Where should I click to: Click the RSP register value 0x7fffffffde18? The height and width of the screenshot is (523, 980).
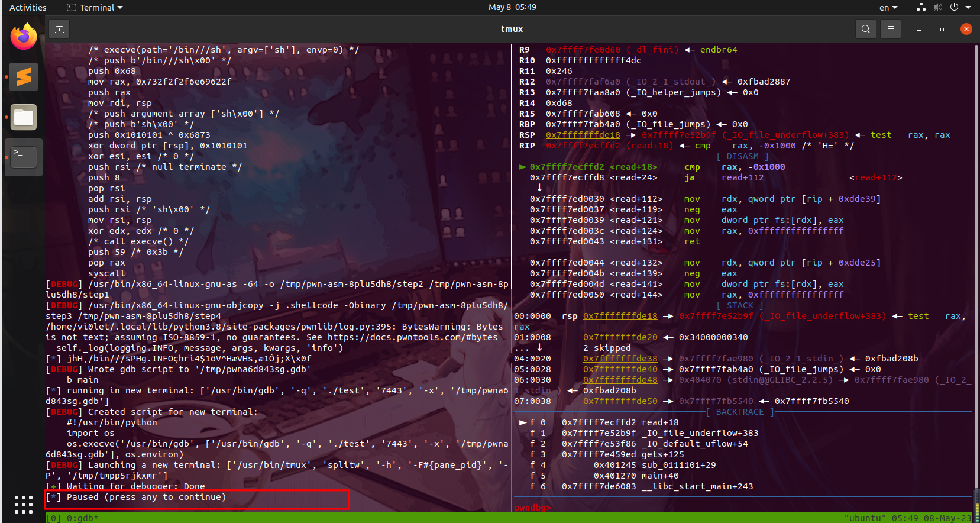(583, 135)
